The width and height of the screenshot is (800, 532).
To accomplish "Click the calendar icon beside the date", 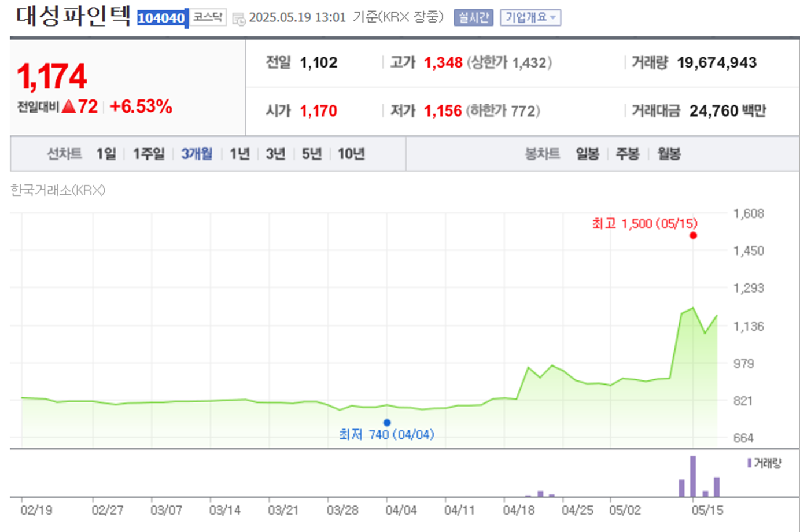I will [238, 19].
